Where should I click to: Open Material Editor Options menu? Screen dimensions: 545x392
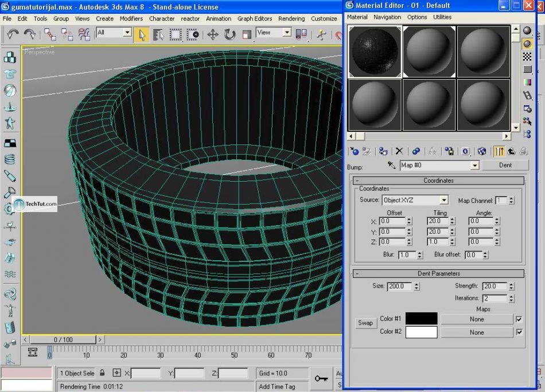[x=417, y=17]
